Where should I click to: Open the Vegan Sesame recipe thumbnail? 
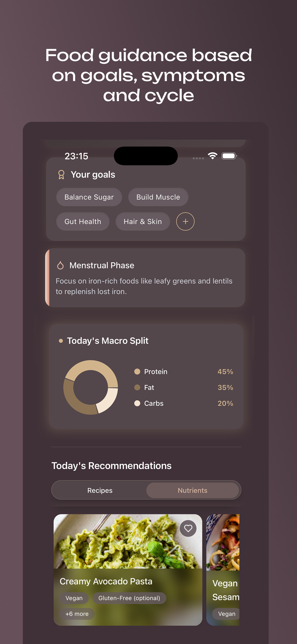pyautogui.click(x=223, y=542)
